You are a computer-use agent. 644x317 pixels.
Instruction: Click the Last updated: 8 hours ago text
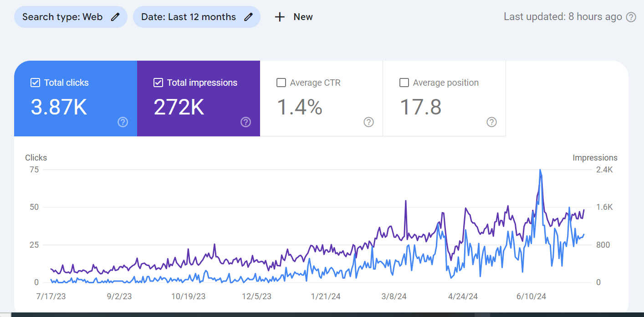point(563,17)
